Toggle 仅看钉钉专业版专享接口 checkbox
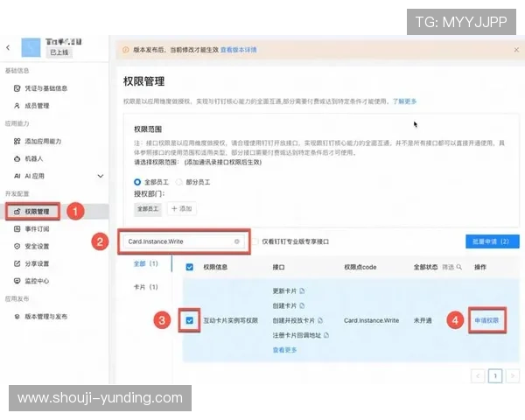 (x=255, y=241)
